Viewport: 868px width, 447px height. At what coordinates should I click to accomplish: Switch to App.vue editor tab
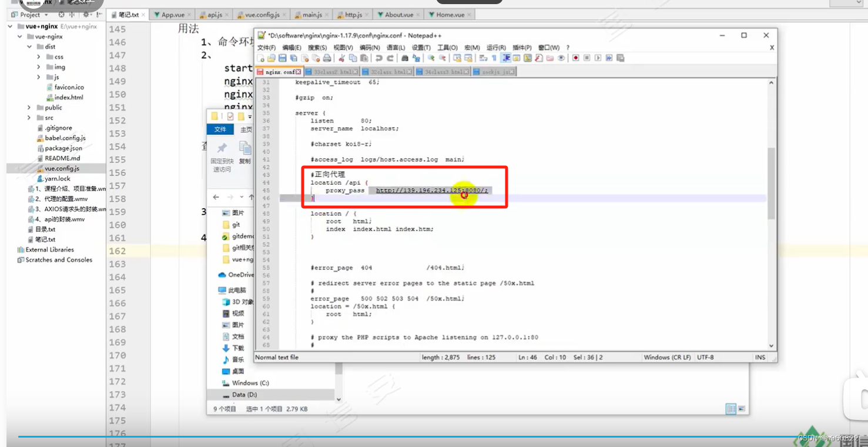pos(170,15)
